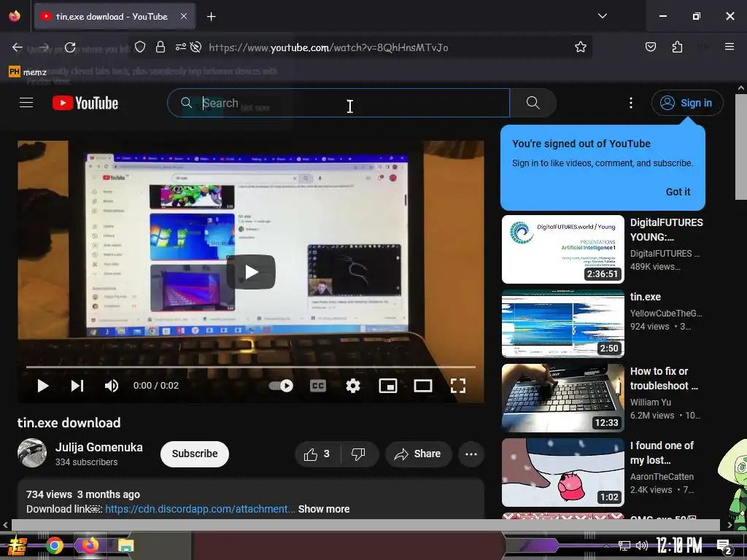Screen dimensions: 747x560
Task: Enter full screen mode
Action: [x=458, y=386]
